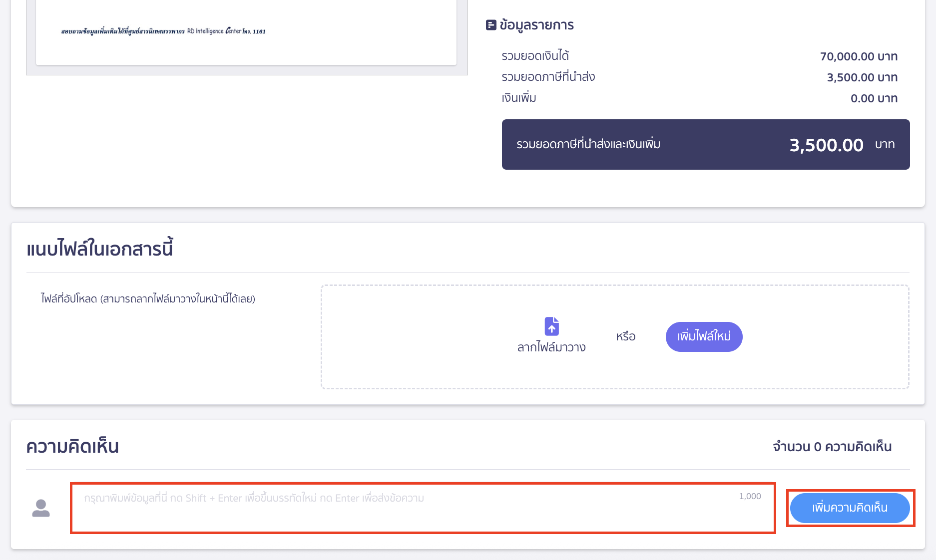Click the 70,000.00 บาท income amount
The height and width of the screenshot is (560, 936).
(859, 56)
